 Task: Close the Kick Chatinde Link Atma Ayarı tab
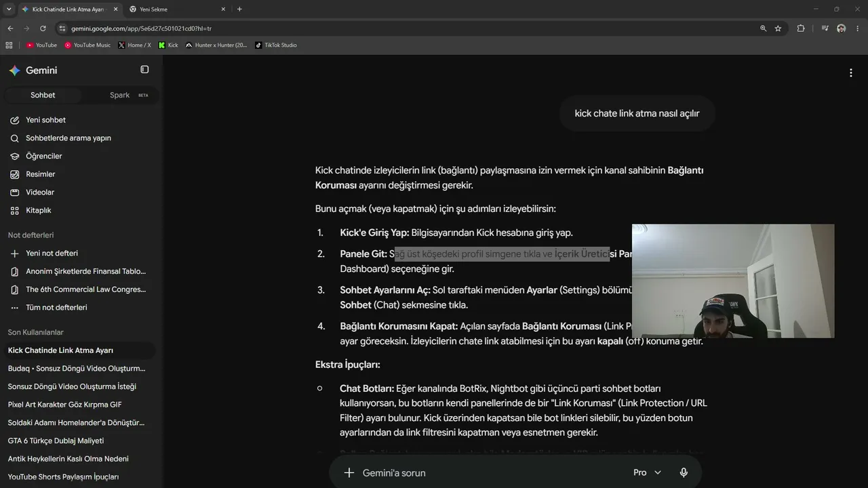115,9
